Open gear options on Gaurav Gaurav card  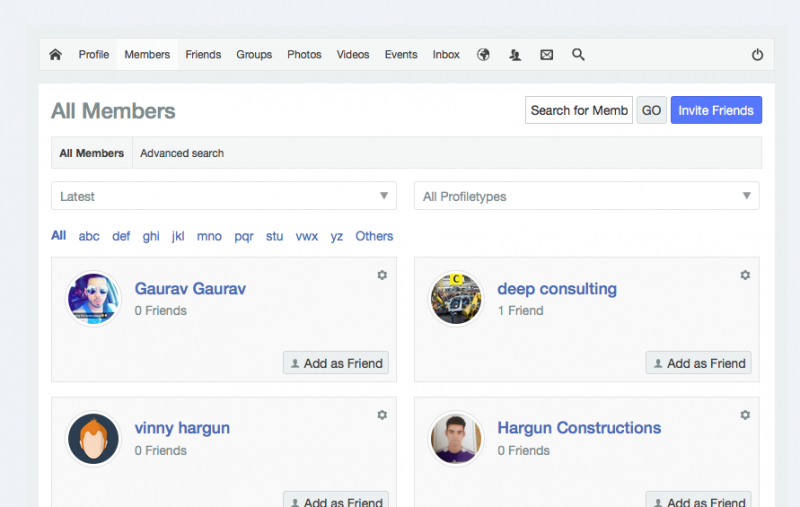(x=382, y=275)
